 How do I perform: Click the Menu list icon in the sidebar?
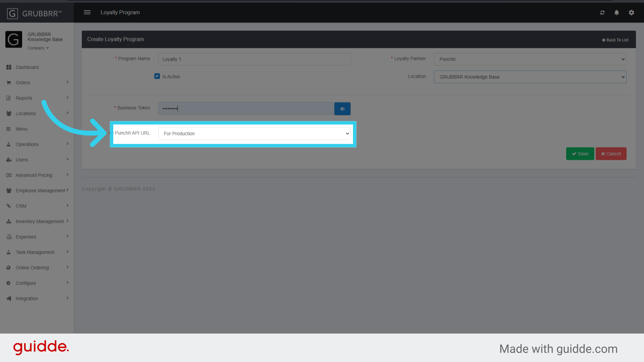pos(9,129)
